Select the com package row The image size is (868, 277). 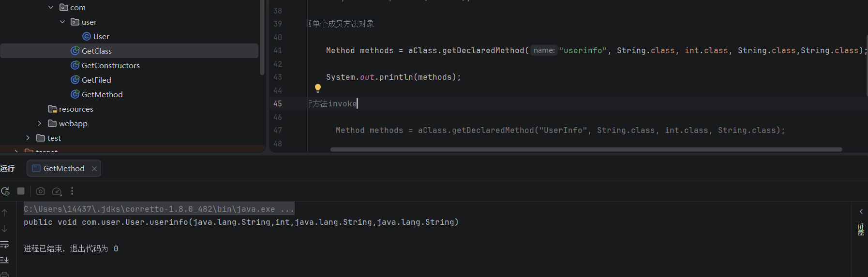[129, 7]
